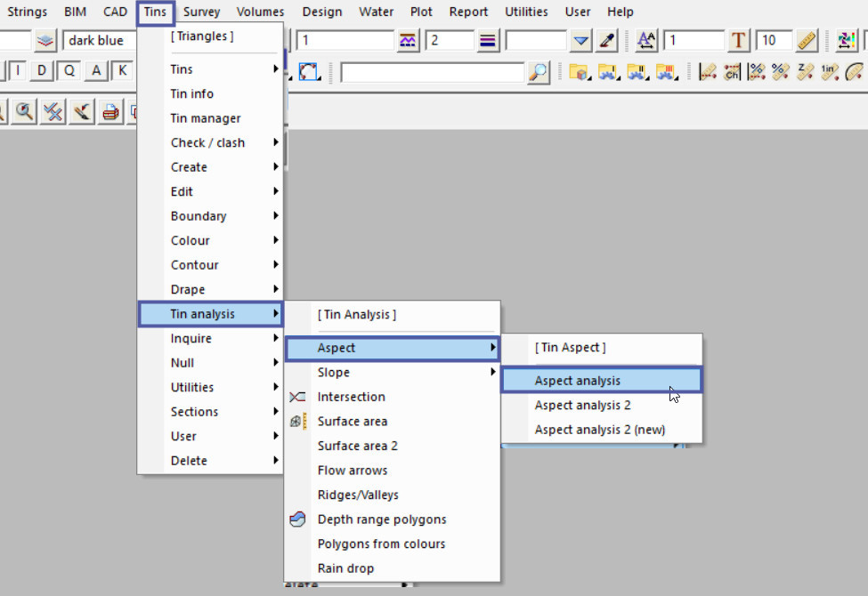Open the Help menu
868x596 pixels.
point(620,12)
